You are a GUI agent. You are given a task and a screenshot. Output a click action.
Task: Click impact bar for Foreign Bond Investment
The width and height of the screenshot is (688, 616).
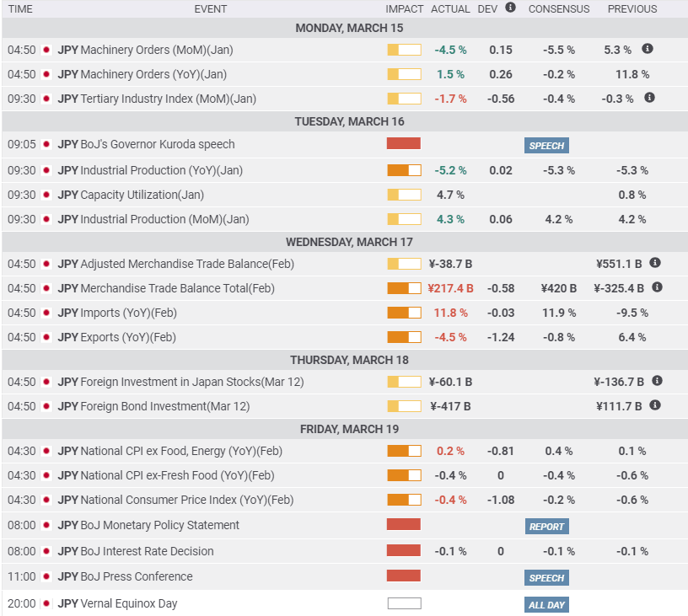tap(404, 406)
